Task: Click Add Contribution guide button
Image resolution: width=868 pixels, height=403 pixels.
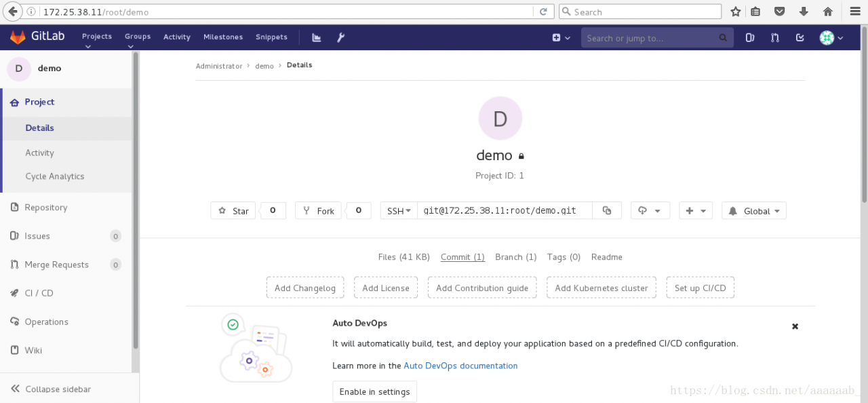Action: click(x=482, y=288)
